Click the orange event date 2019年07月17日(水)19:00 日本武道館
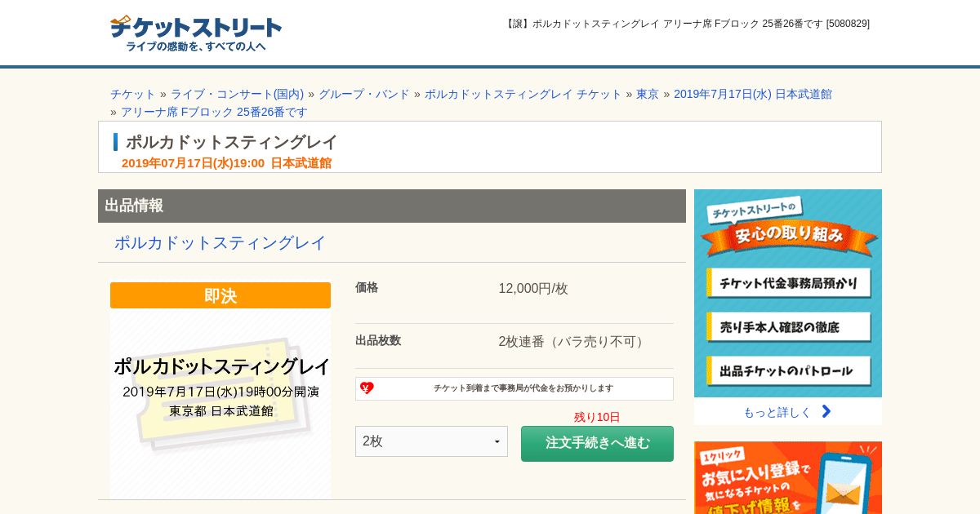 (226, 162)
